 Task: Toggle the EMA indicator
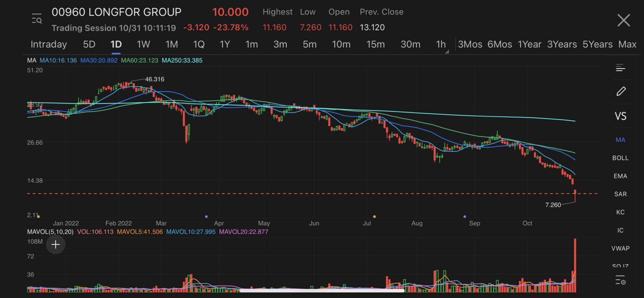pyautogui.click(x=620, y=176)
